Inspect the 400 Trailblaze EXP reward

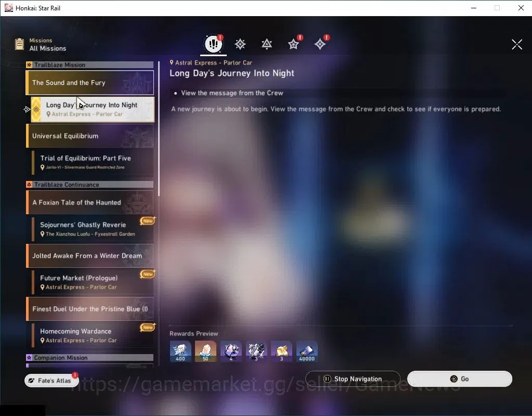pos(180,351)
